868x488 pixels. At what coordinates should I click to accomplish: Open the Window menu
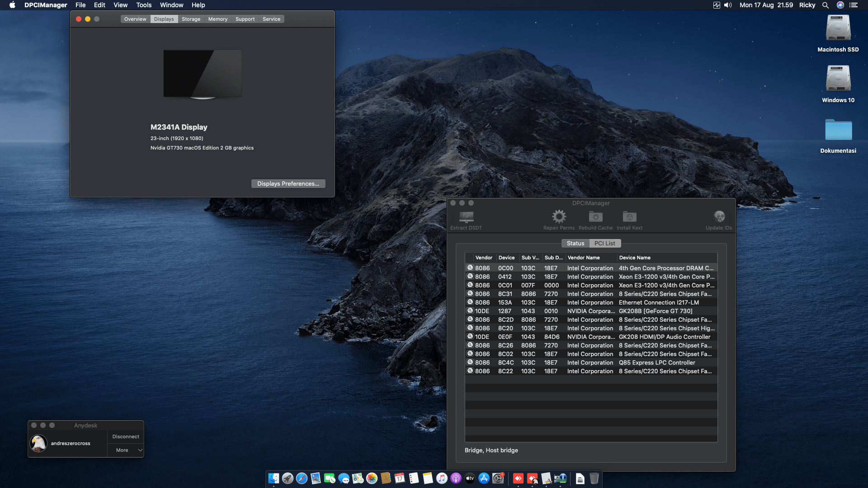(171, 5)
